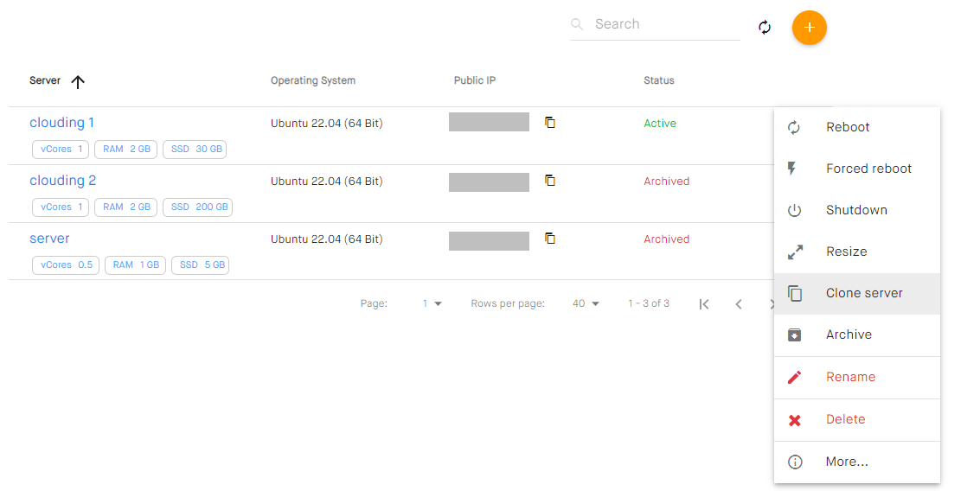Go to previous page chevron
The image size is (980, 497).
738,304
